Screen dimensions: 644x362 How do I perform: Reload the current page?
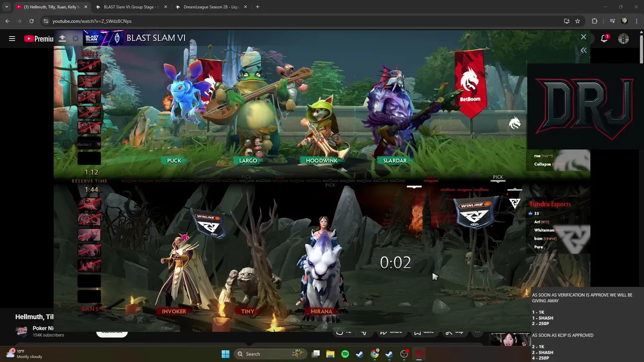tap(31, 21)
